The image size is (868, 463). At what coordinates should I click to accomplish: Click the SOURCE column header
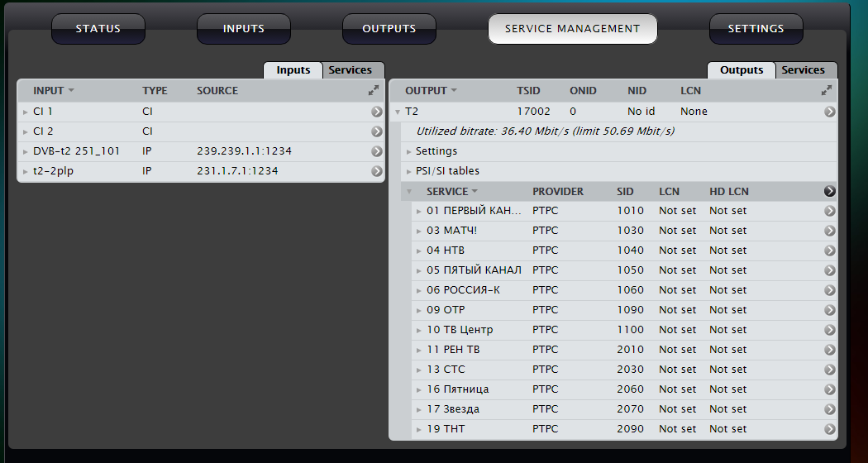217,90
